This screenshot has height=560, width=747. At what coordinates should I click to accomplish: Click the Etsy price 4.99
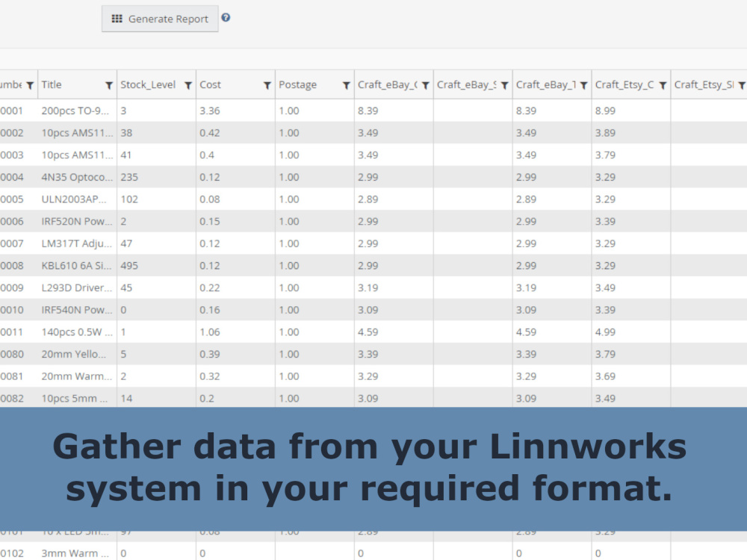point(605,332)
